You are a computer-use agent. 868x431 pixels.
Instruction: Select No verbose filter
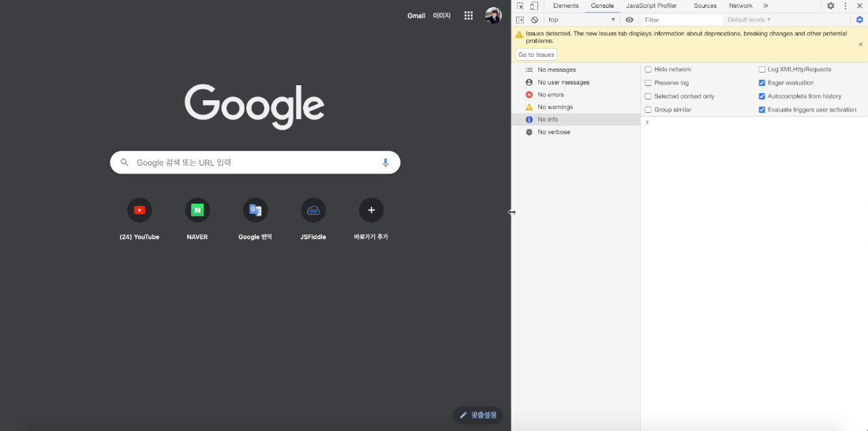tap(576, 132)
